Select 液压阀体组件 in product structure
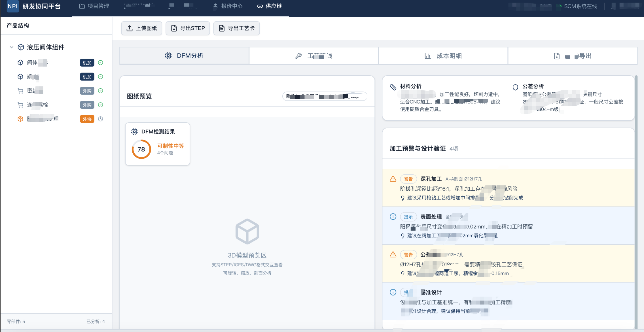This screenshot has width=644, height=332. click(x=46, y=47)
